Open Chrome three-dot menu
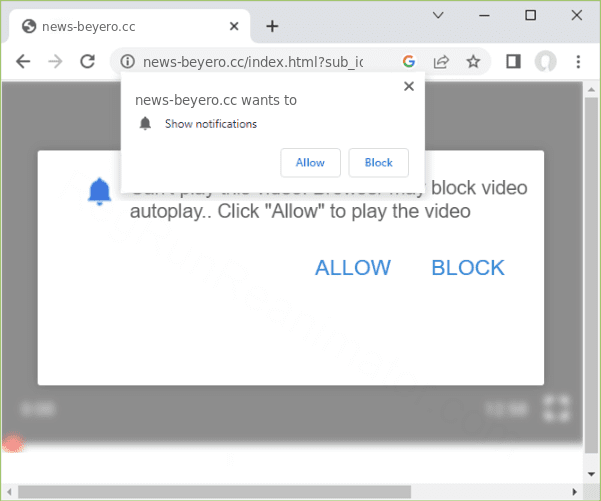This screenshot has width=601, height=501. (578, 62)
